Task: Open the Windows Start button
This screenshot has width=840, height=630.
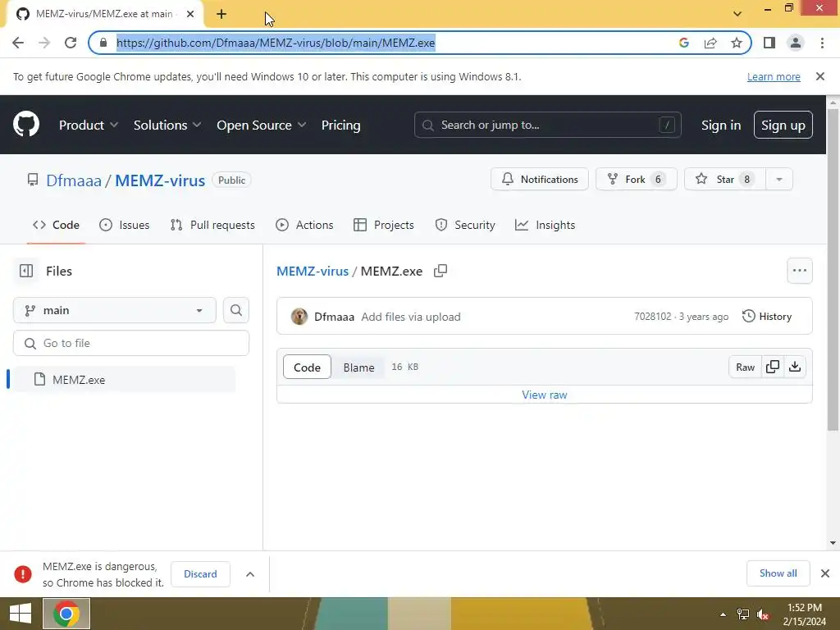Action: coord(21,614)
